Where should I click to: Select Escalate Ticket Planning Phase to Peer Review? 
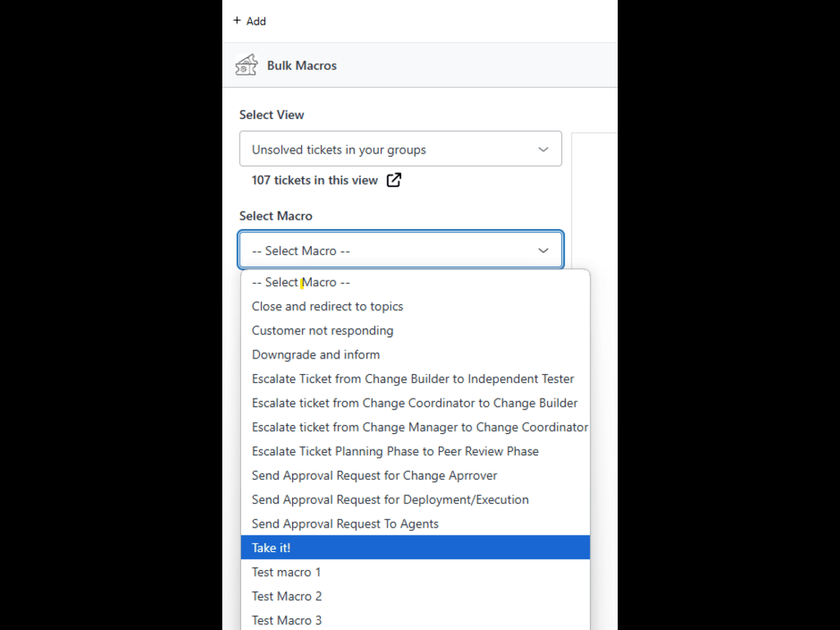(395, 451)
